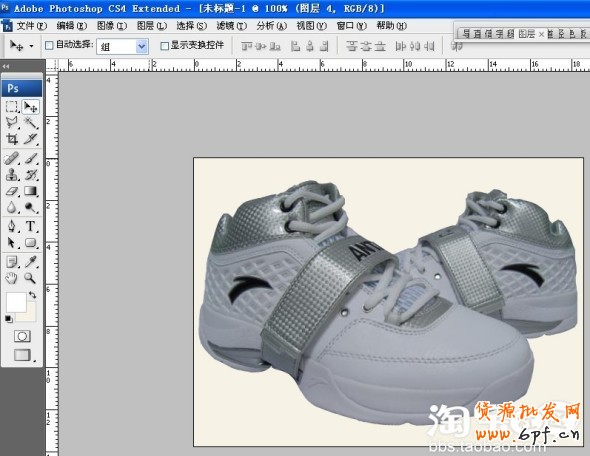
Task: Enable the 显示变换控件 checkbox
Action: click(164, 46)
